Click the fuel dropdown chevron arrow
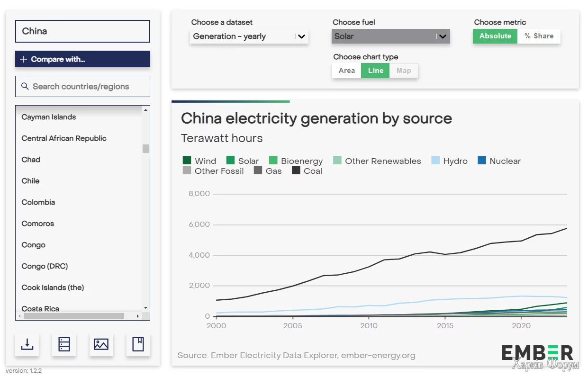The width and height of the screenshot is (588, 377). pos(443,36)
